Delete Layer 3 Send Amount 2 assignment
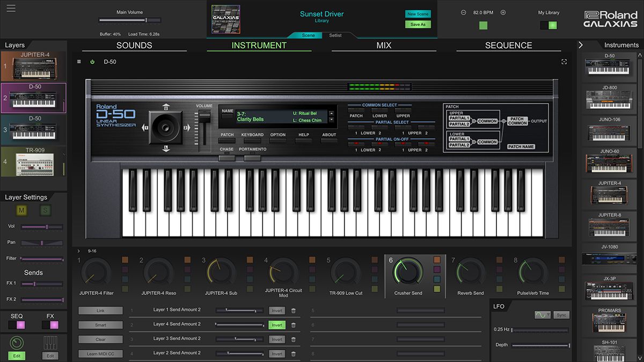The image size is (644, 362). (x=293, y=339)
